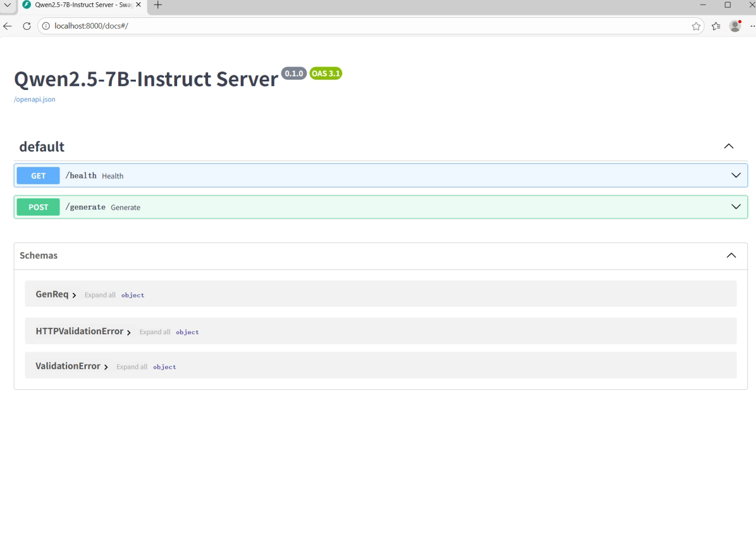
Task: Expand the POST /generate operation arrow
Action: click(736, 207)
